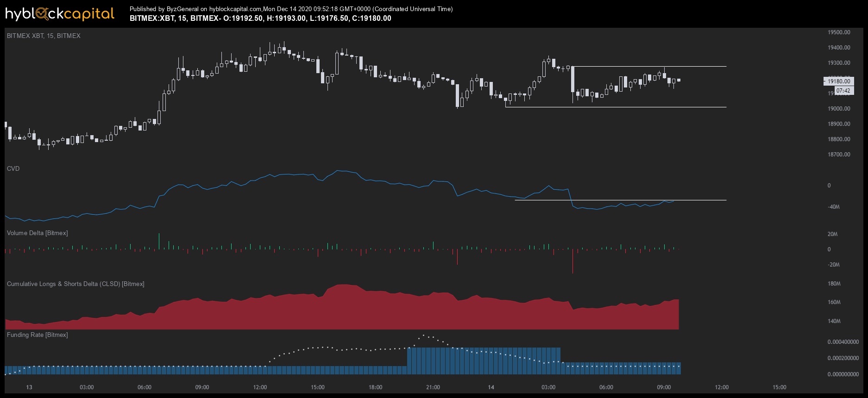Click the 21:00 time axis label
Image resolution: width=868 pixels, height=398 pixels.
(433, 387)
